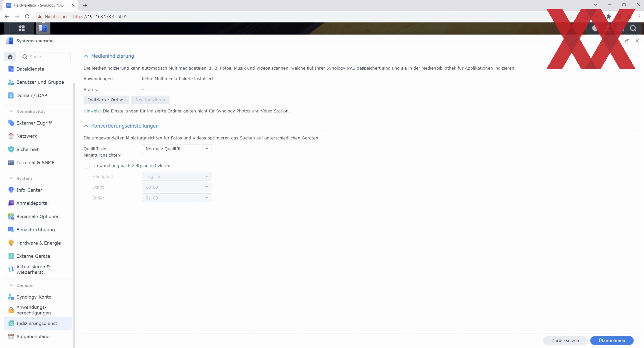Screen dimensions: 644x348
Task: Open a new browser tab
Action: (85, 5)
